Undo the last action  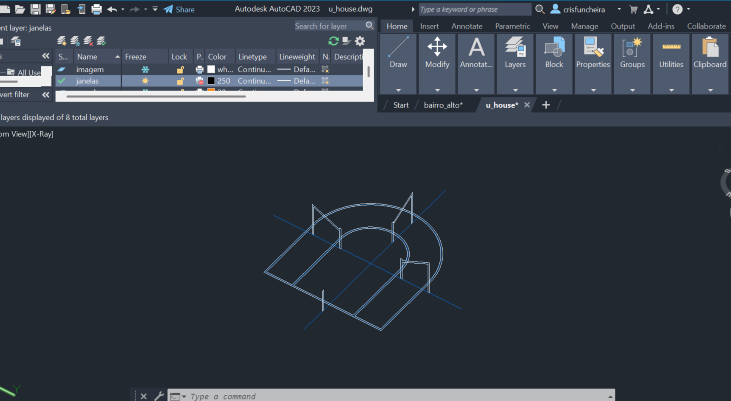[112, 9]
